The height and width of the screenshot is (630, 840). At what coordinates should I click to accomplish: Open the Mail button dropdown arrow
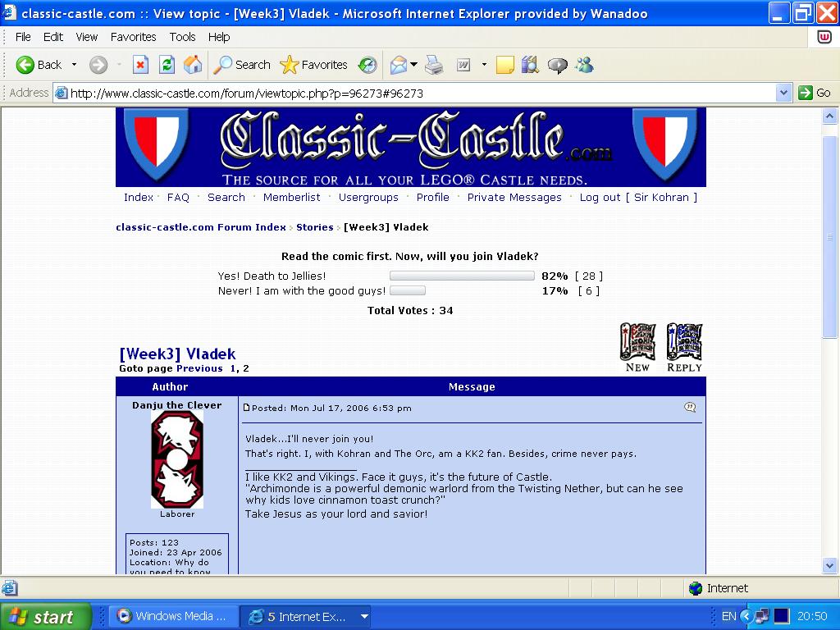coord(414,65)
